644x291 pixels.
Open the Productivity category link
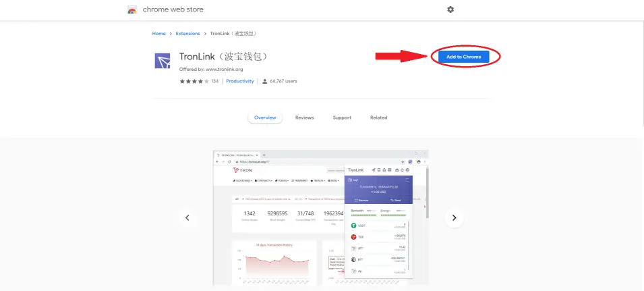coord(240,82)
